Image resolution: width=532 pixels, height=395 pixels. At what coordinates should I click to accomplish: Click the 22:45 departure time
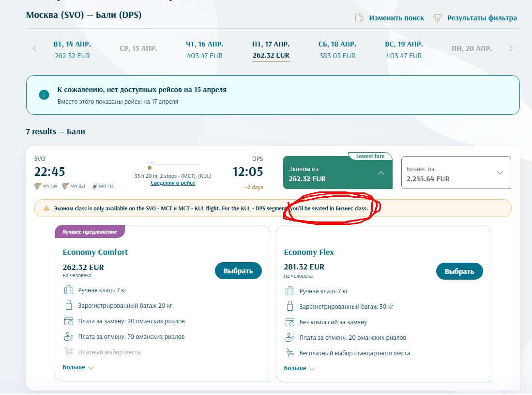coord(49,172)
